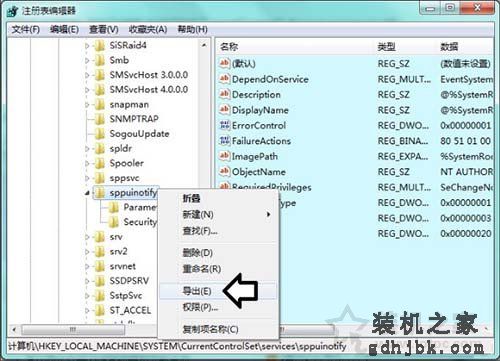Click the 80 51 01 00 data cell
500x361 pixels.
point(465,141)
